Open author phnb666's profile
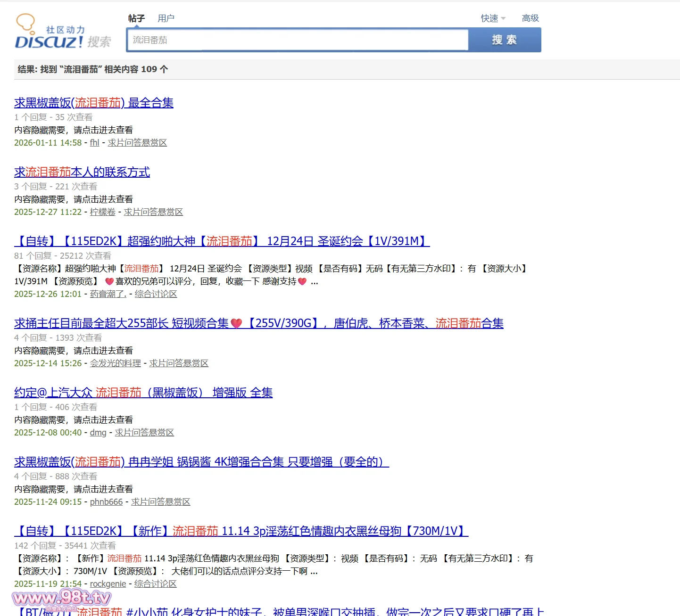The width and height of the screenshot is (680, 616). [106, 502]
